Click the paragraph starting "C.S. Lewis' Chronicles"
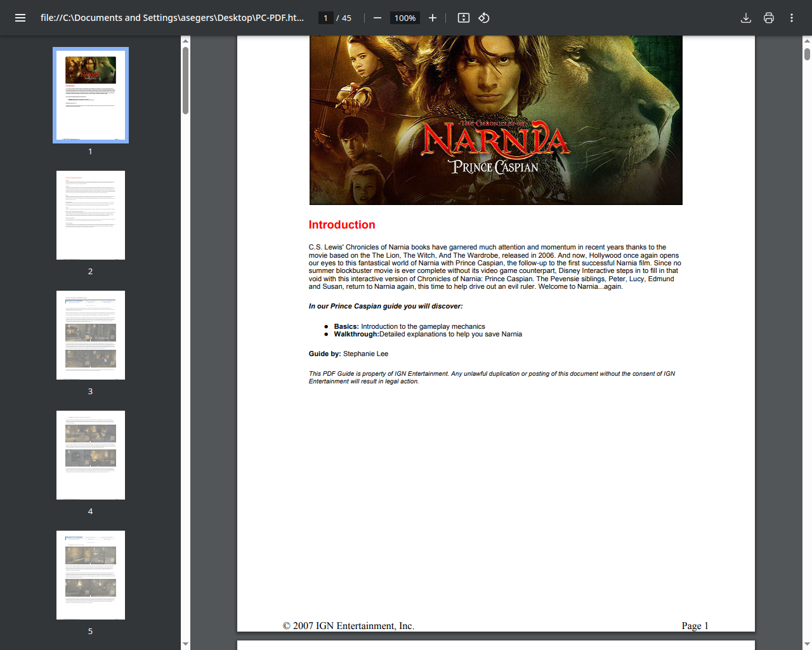This screenshot has height=650, width=812. 495,267
